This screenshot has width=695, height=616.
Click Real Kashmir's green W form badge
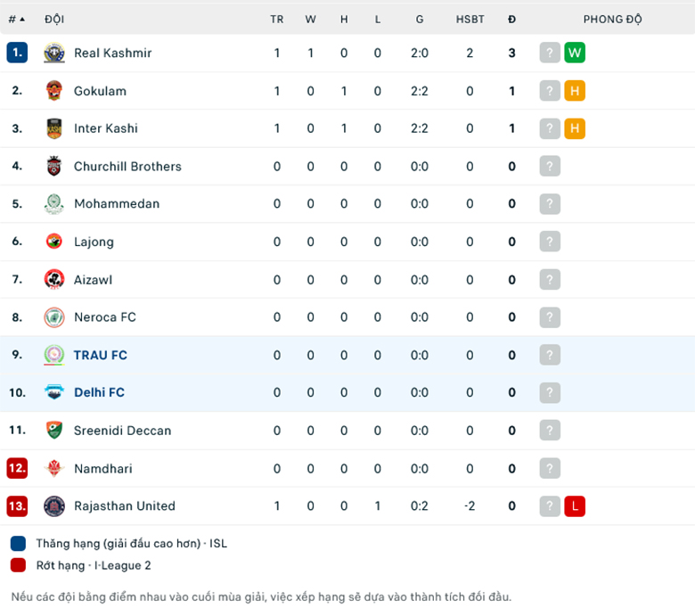(575, 53)
